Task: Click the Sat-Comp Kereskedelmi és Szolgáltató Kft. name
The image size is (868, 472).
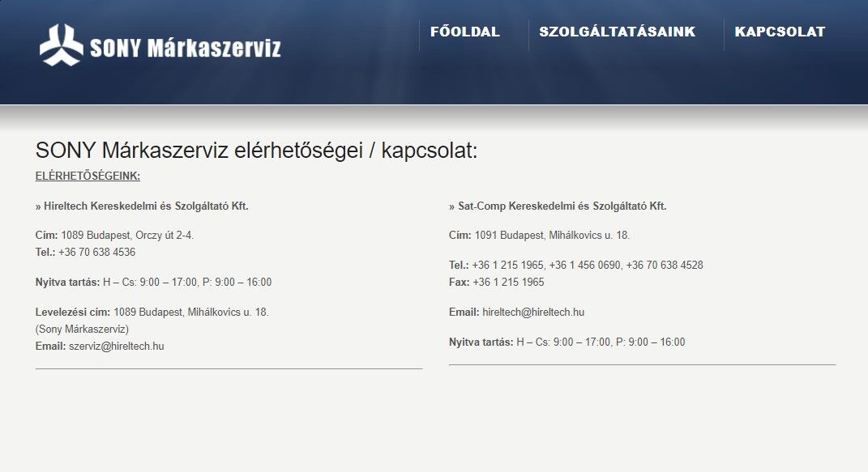Action: pyautogui.click(x=562, y=206)
